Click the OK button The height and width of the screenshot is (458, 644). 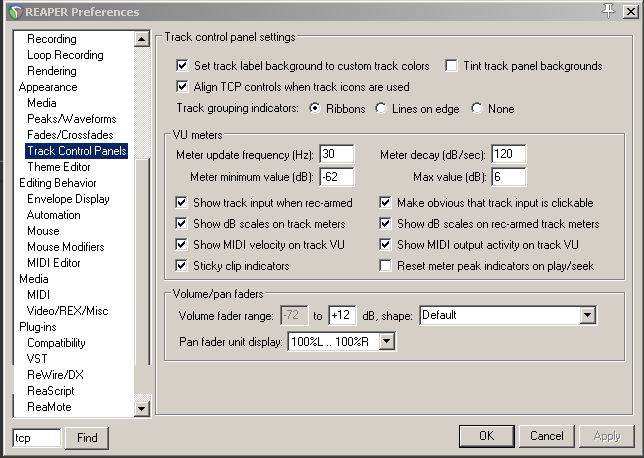pyautogui.click(x=487, y=436)
